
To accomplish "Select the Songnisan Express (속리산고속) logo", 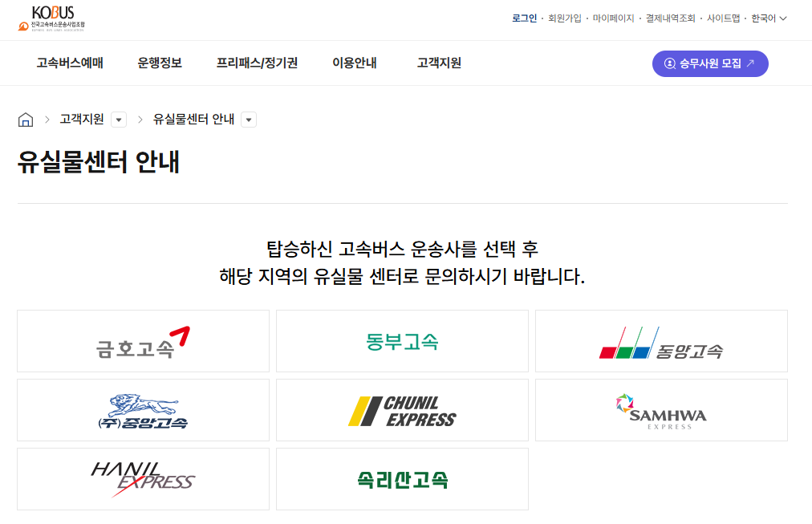I will (x=401, y=478).
